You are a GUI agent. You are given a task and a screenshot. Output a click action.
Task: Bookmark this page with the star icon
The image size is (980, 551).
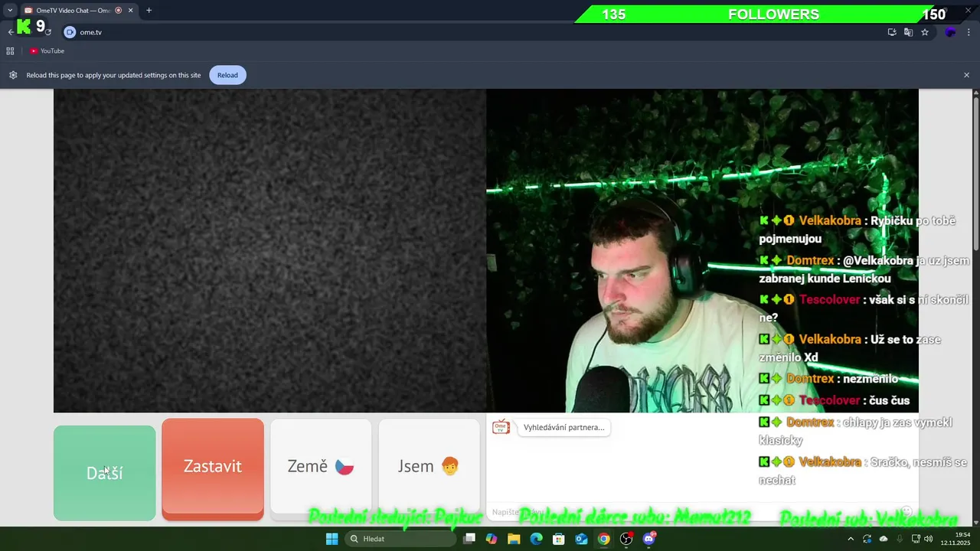click(x=925, y=32)
